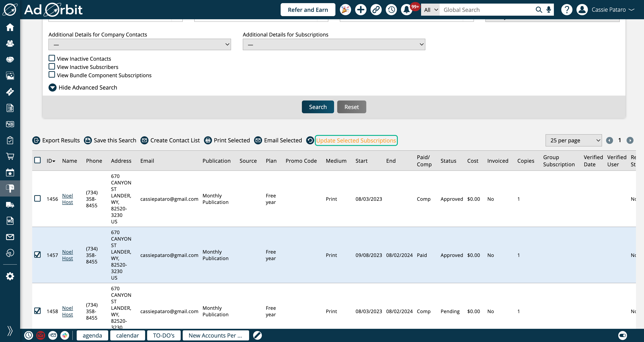Click Export Results

click(56, 140)
